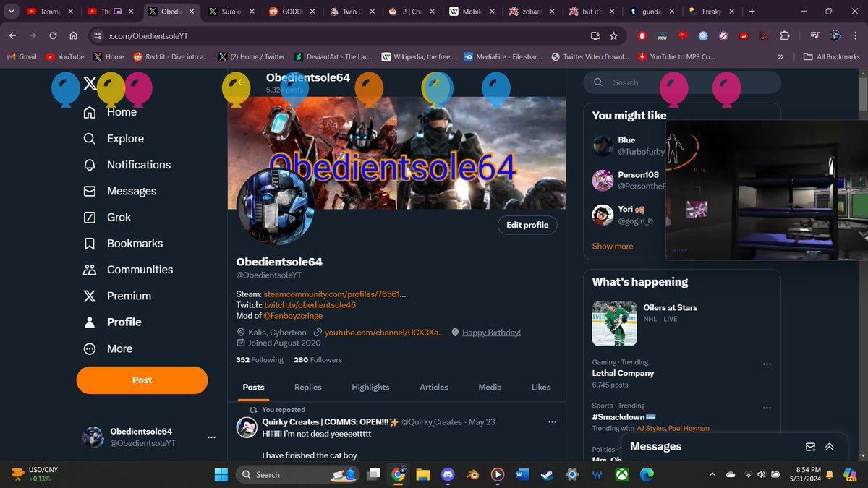Open the media controls toolbar icon
The image size is (868, 488).
tap(814, 35)
